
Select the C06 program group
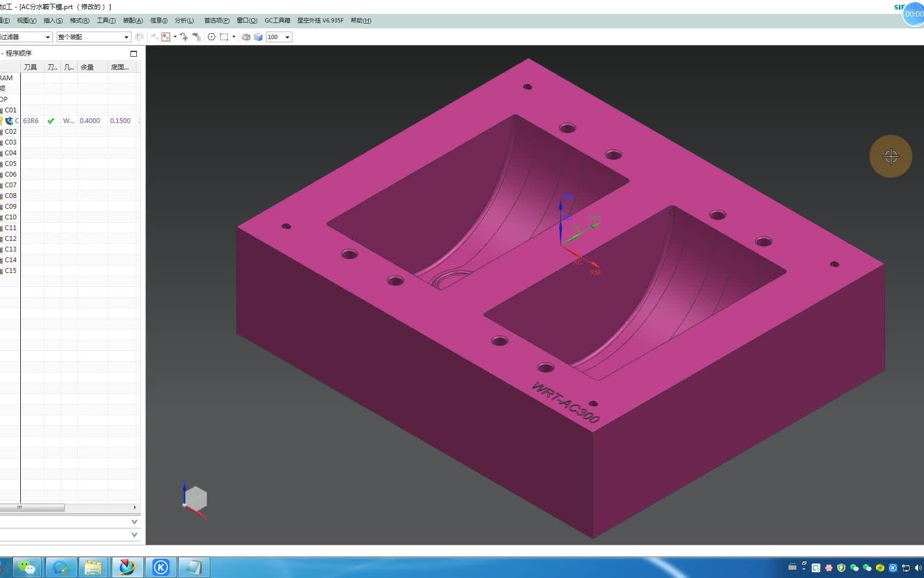click(x=11, y=174)
